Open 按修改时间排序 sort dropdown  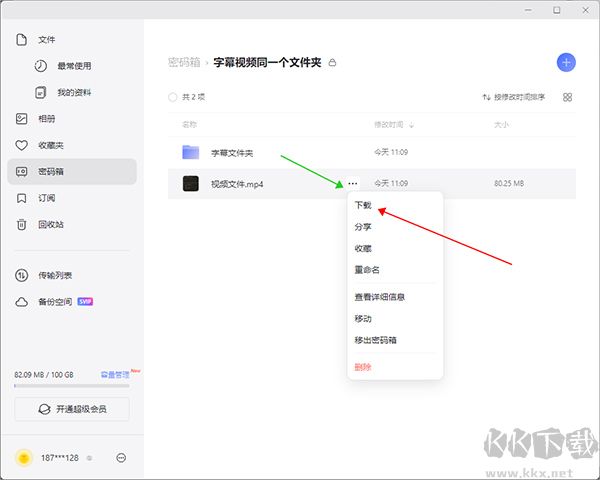513,97
